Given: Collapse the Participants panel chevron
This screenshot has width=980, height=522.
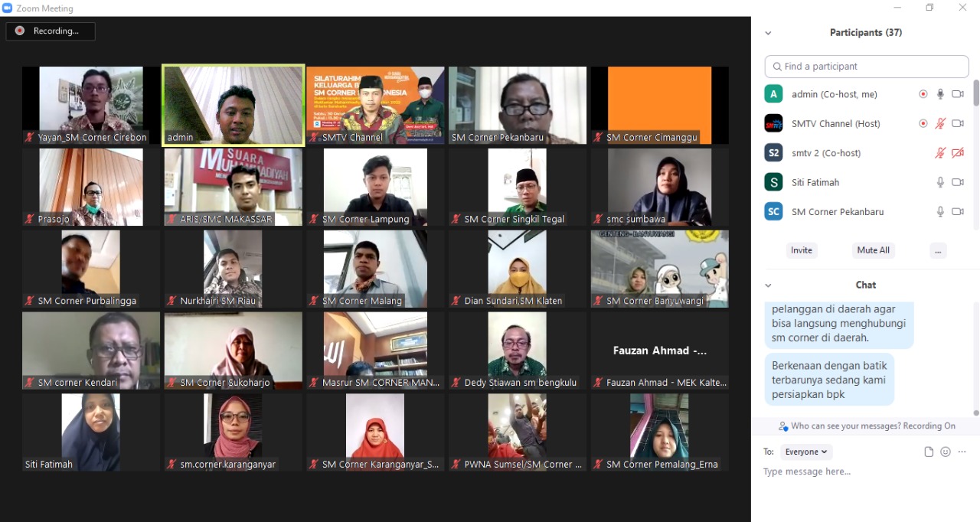Looking at the screenshot, I should pos(768,33).
